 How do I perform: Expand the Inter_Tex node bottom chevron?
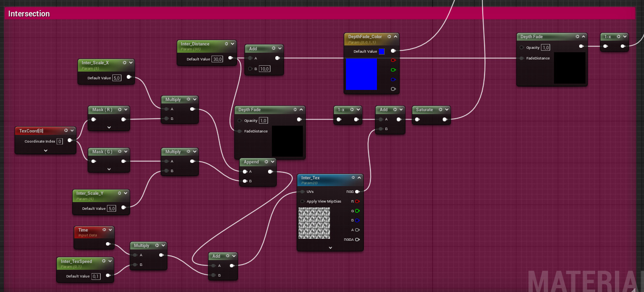click(x=330, y=248)
